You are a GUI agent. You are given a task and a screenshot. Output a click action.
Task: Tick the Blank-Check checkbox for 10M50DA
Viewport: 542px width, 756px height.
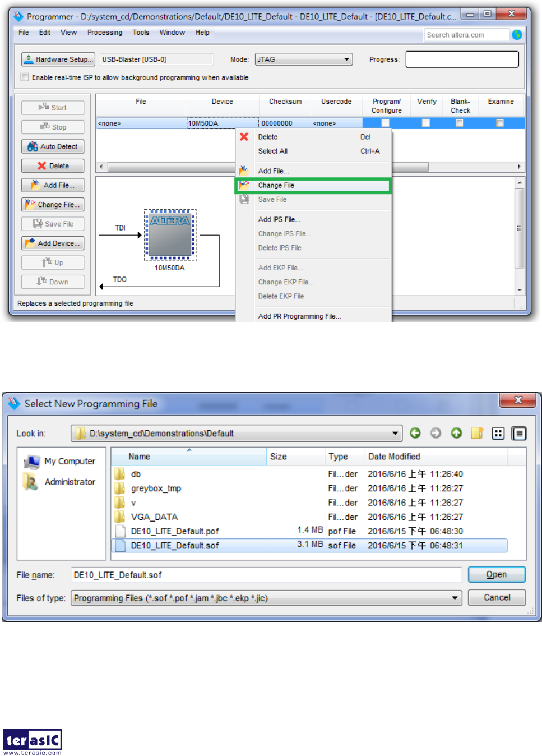point(460,123)
